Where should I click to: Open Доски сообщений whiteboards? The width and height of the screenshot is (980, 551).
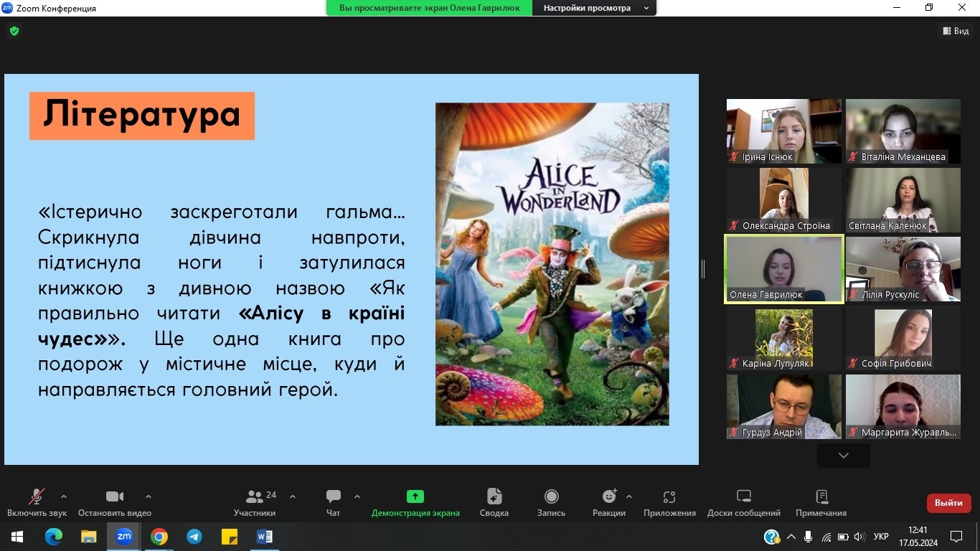(744, 502)
